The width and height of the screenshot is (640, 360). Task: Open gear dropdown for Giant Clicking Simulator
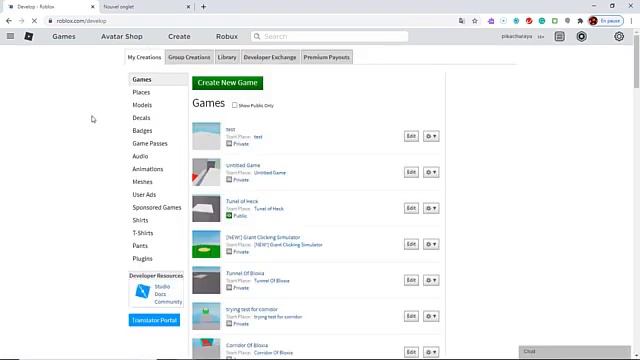431,244
